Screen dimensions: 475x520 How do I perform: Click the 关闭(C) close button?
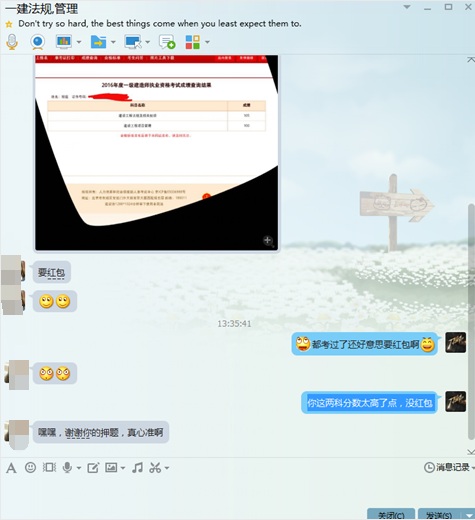391,514
